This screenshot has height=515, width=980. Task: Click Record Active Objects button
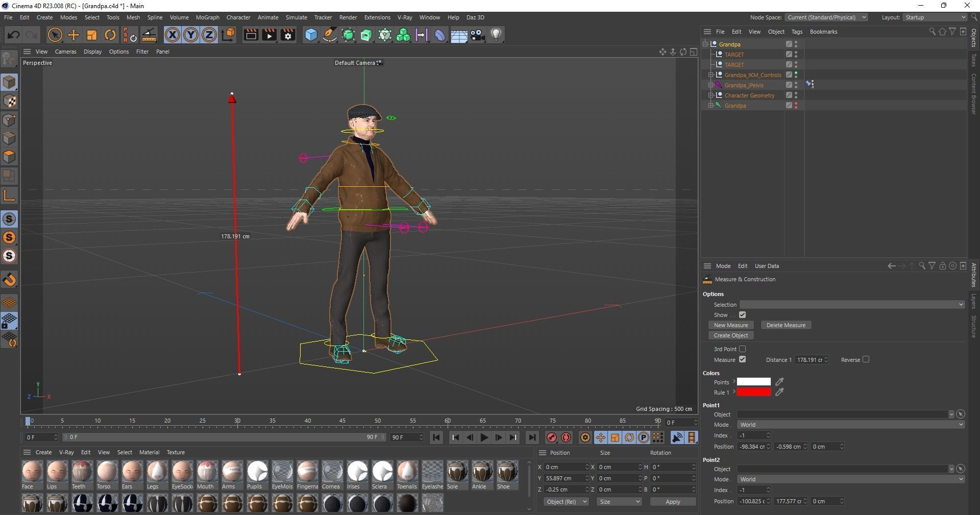552,437
